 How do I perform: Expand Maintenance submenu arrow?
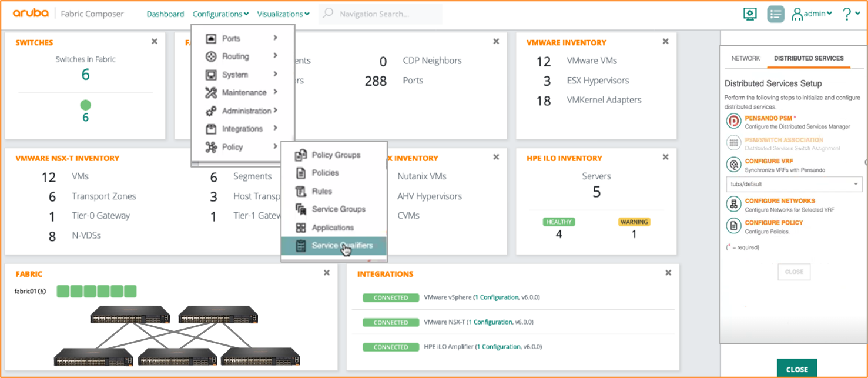pyautogui.click(x=276, y=92)
